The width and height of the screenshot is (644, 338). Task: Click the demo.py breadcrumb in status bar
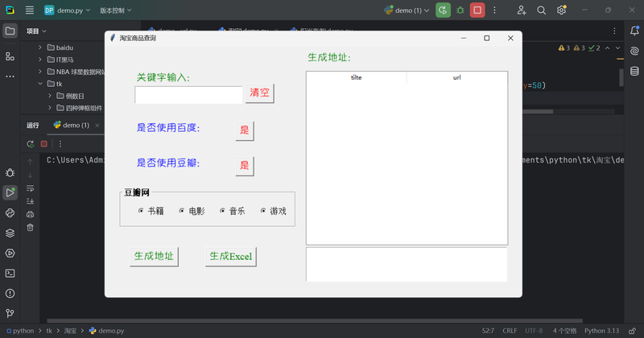107,331
